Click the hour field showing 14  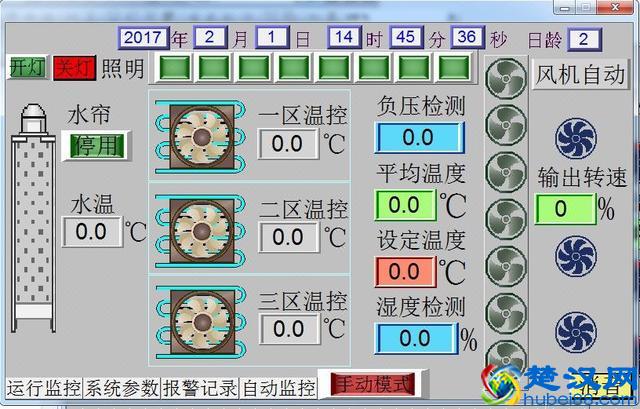pos(344,37)
